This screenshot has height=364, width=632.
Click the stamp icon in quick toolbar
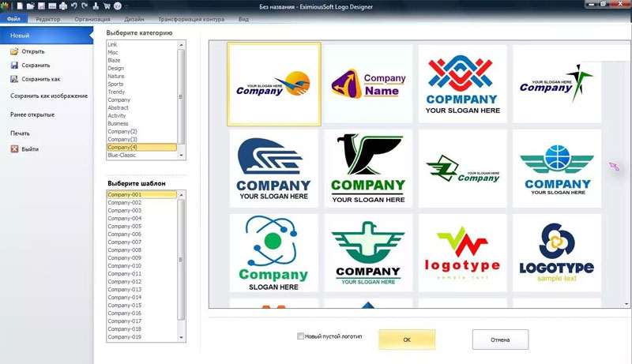96,6
